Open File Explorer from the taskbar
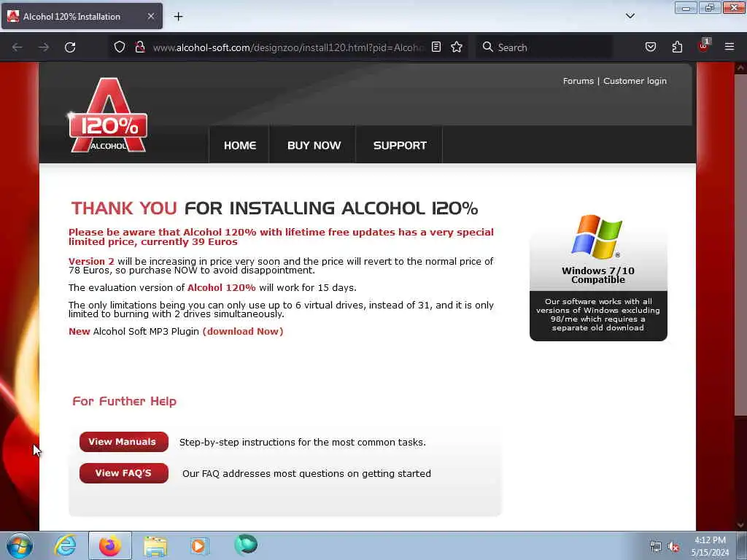 coord(155,546)
